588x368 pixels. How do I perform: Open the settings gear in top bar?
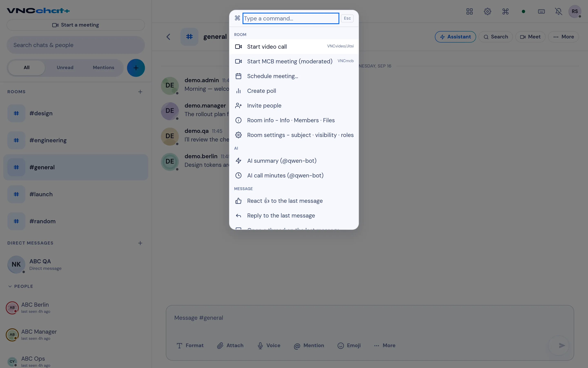pos(487,11)
